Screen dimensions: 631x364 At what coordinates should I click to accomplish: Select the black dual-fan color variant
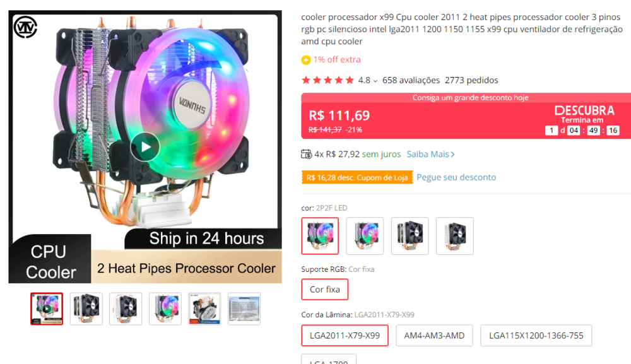(410, 236)
